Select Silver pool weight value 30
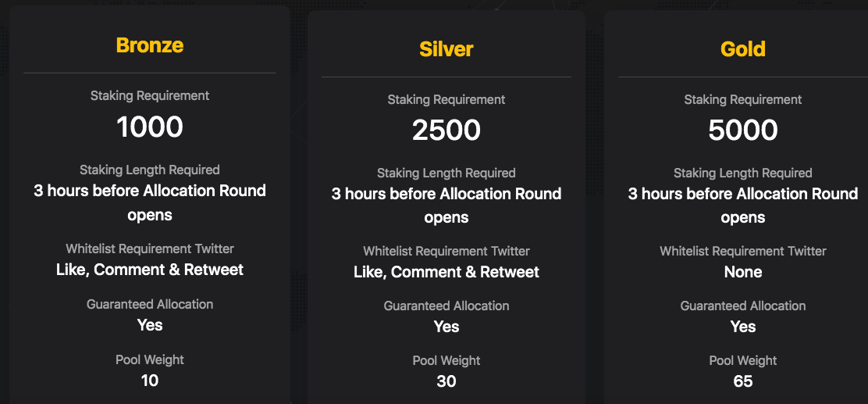Screen dimensions: 868x404 pyautogui.click(x=446, y=381)
